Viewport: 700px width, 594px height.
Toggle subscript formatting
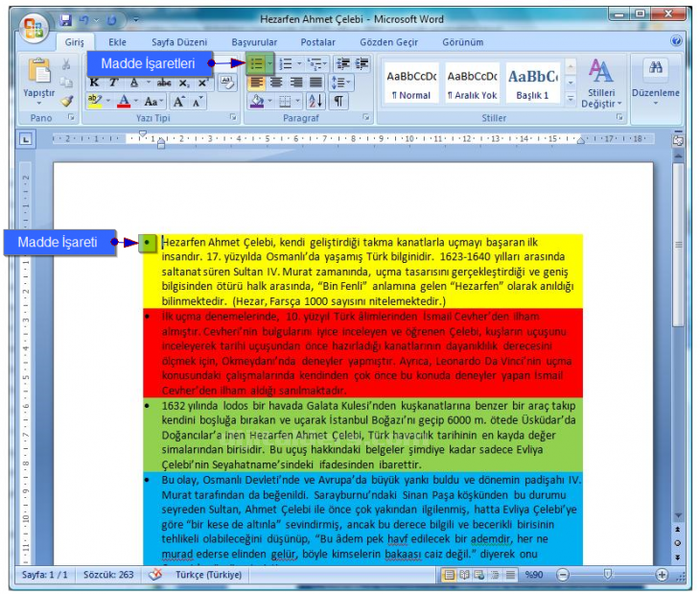click(x=184, y=83)
